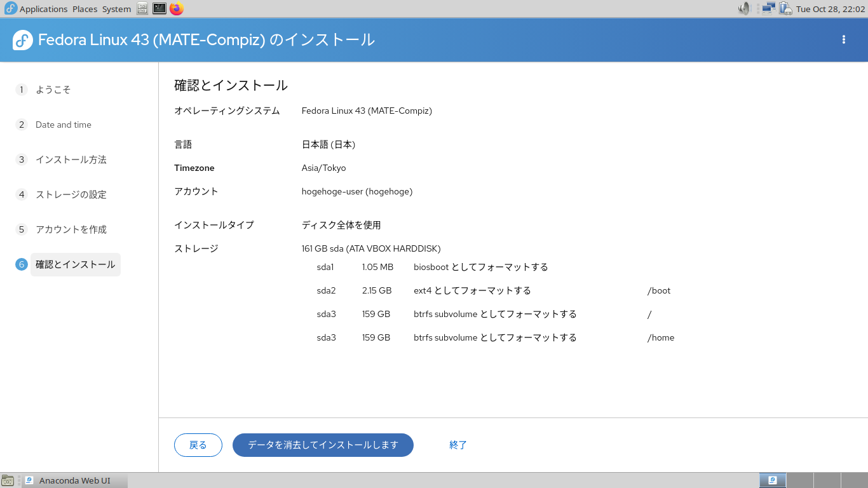
Task: Click the sda1 partition name
Action: point(325,267)
